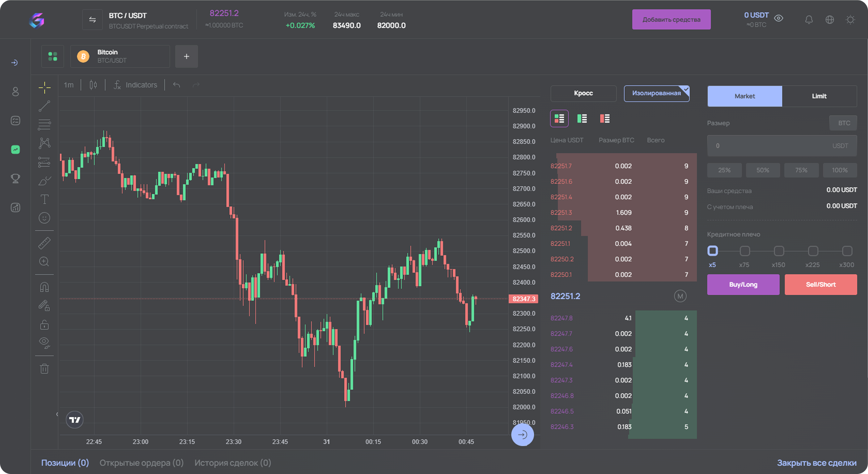Open the emoji icons tool
Screen dimensions: 868x474
44,218
